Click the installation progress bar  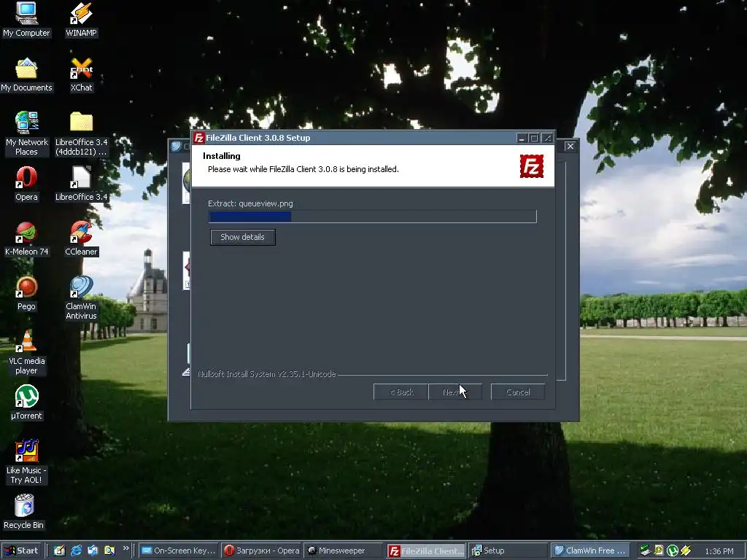point(373,217)
